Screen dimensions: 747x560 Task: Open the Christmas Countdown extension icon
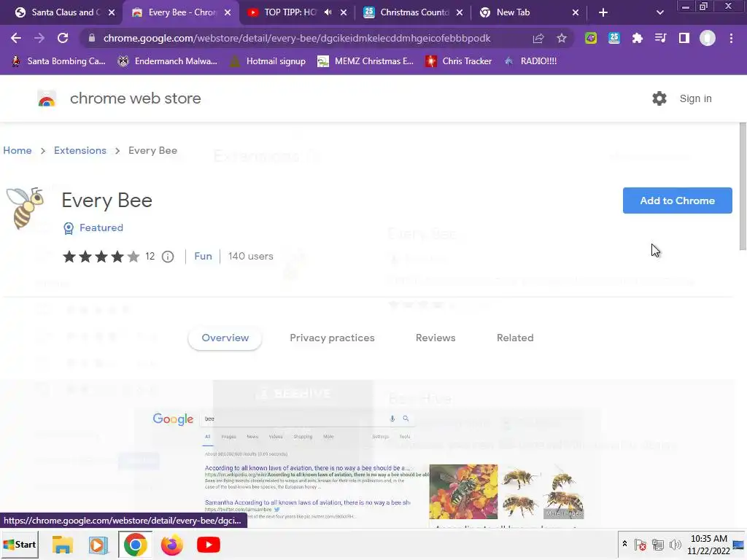tap(614, 38)
